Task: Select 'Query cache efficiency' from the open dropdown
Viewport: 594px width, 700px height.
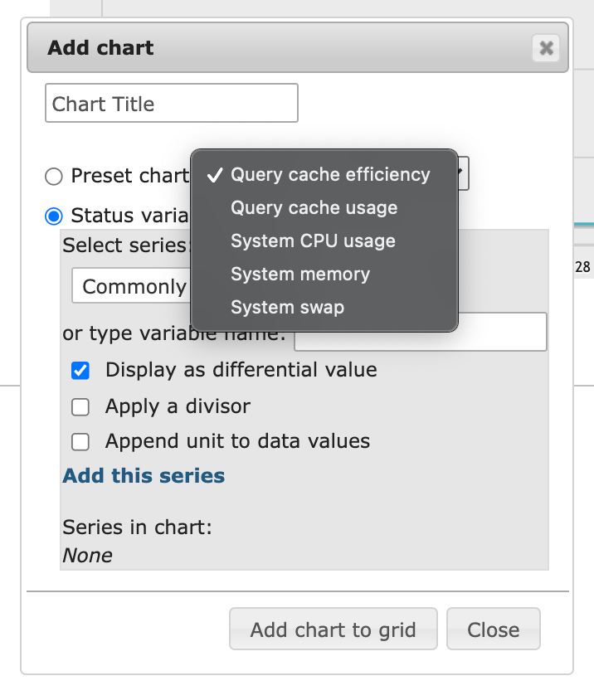Action: 330,174
